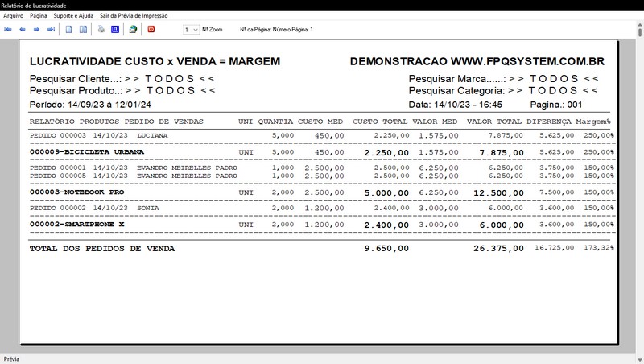
Task: Switch to single page view
Action: (x=70, y=29)
